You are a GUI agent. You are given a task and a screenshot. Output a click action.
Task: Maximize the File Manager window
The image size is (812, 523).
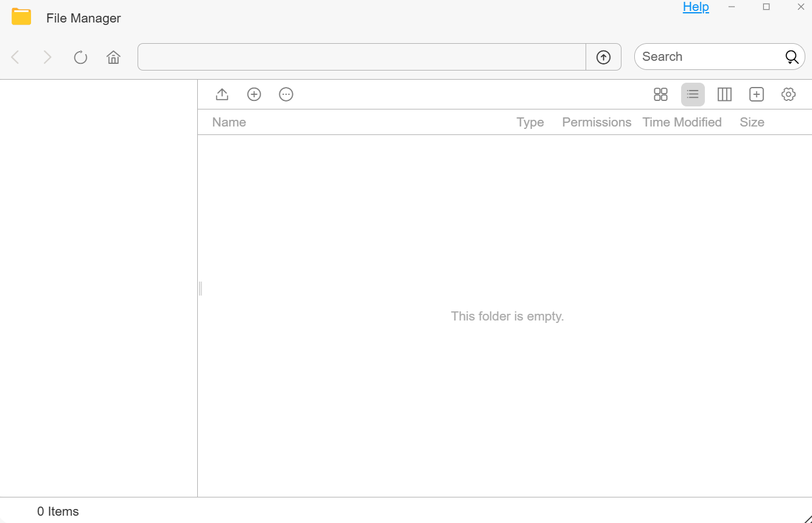[x=766, y=7]
